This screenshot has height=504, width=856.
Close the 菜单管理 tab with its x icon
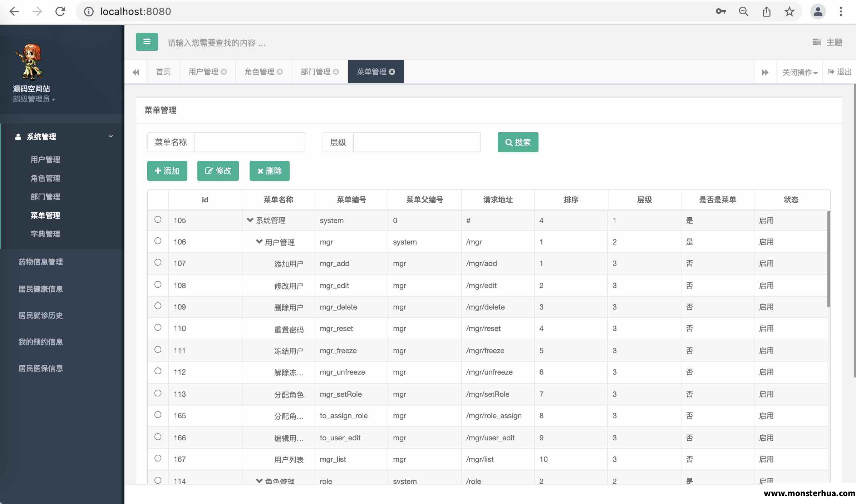[392, 71]
